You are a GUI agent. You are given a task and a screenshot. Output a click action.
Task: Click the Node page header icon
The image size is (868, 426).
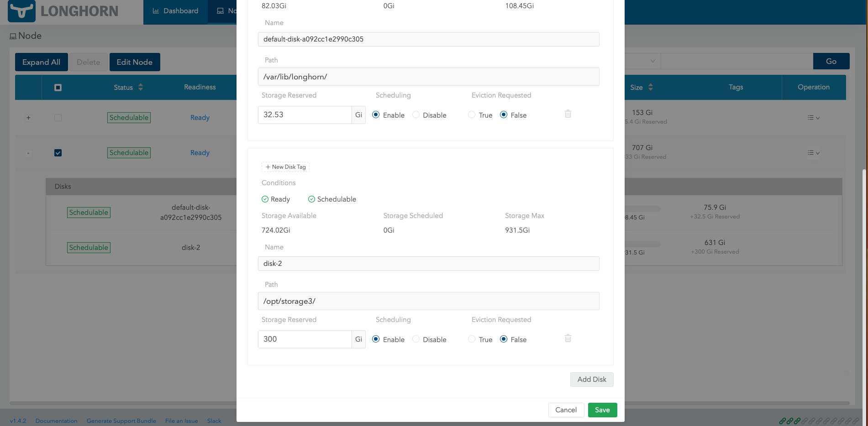pos(13,36)
